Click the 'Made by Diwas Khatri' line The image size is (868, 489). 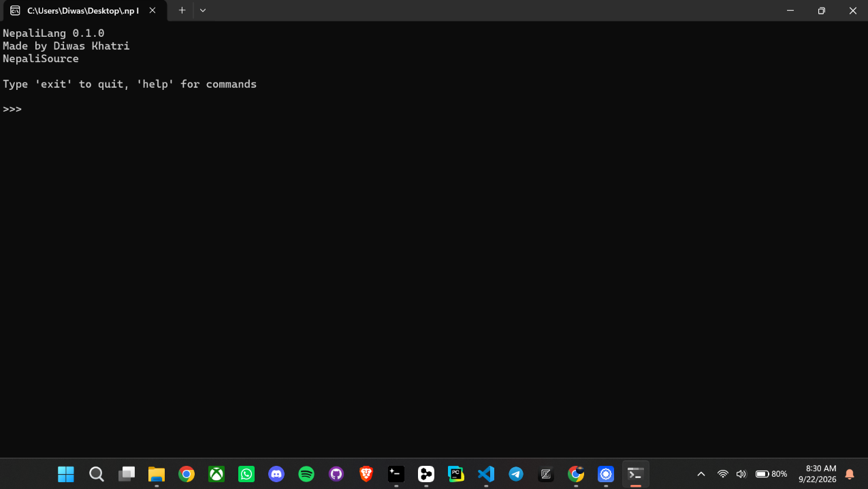tap(66, 46)
